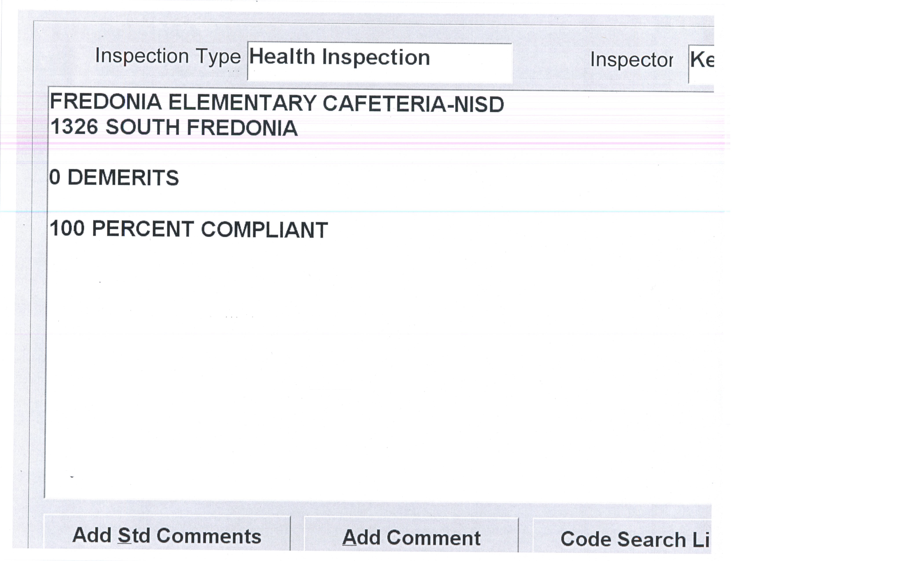Click the number 1326 in address
Screen dimensions: 924x561
click(74, 127)
